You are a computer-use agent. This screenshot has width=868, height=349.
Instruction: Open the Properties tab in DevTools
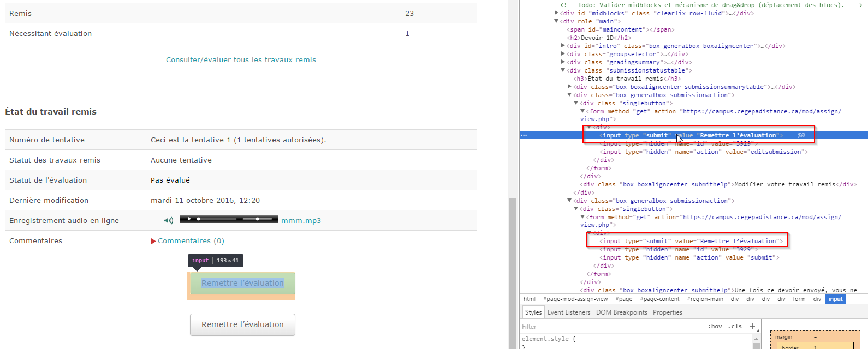667,312
